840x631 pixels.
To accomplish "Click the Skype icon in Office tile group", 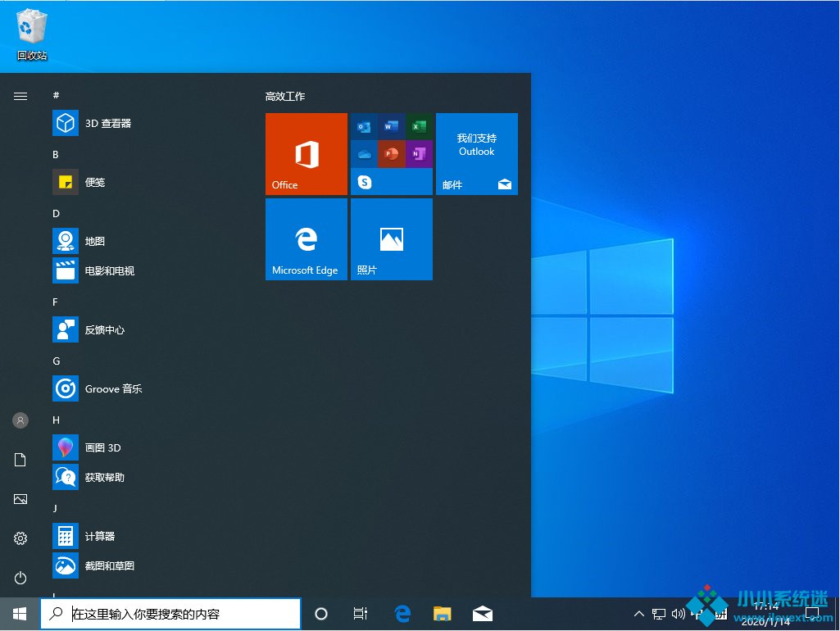I will click(x=365, y=182).
